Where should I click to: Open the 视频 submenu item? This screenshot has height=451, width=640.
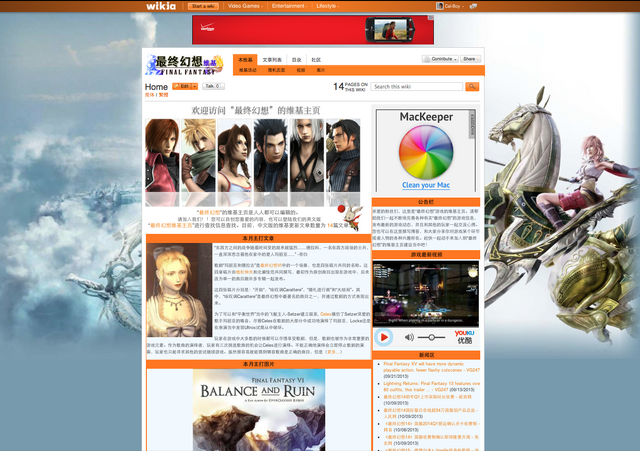click(301, 70)
